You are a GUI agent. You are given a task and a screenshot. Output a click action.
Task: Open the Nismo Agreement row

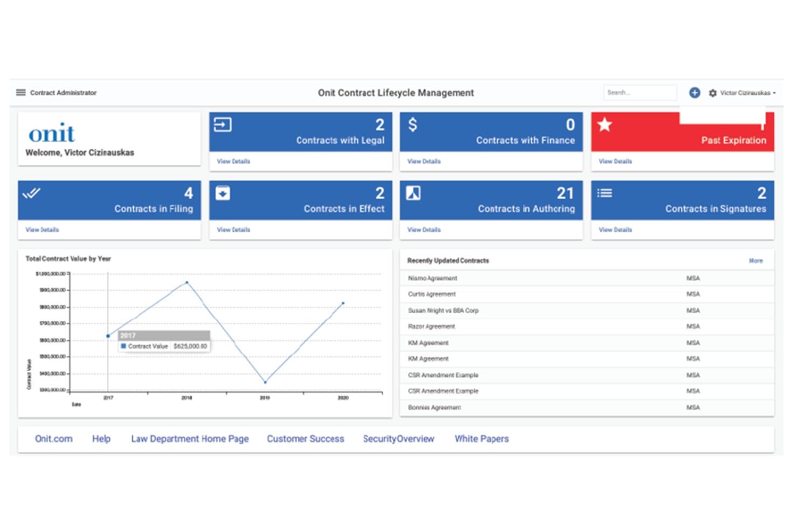pos(587,278)
